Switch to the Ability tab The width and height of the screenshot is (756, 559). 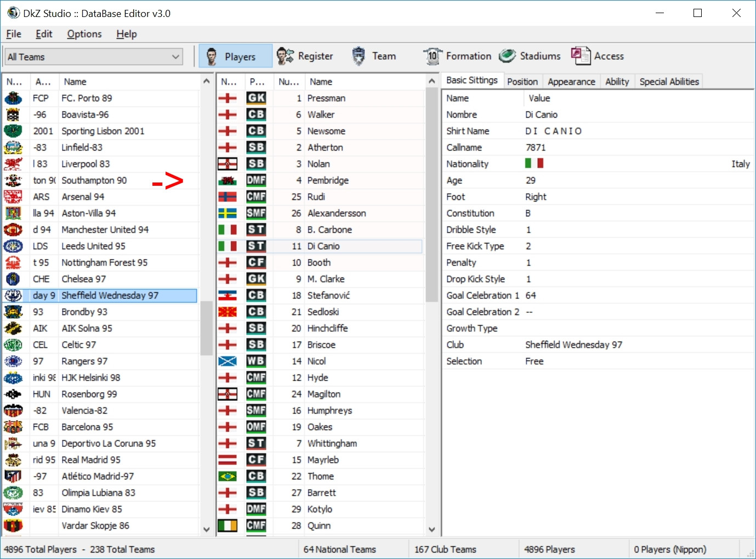[617, 82]
